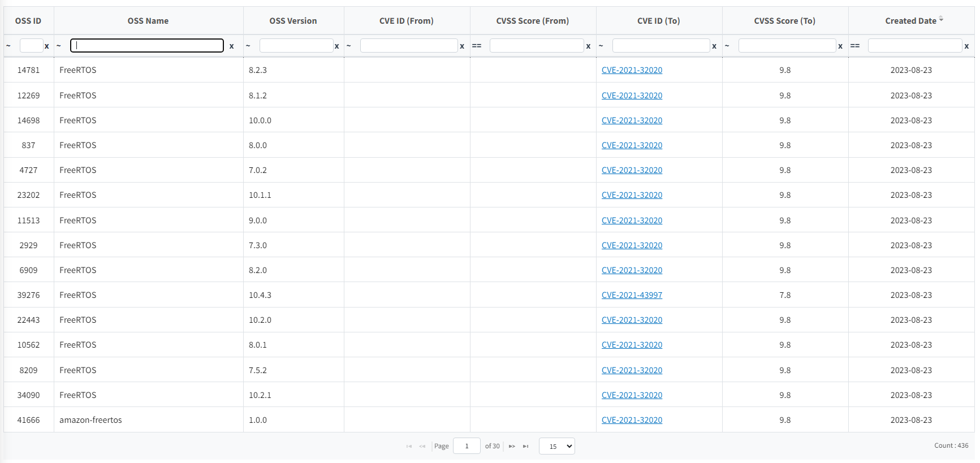The height and width of the screenshot is (463, 980).
Task: Open CVE-2021-32020 link for FreeRTOS 9.0.0
Action: [632, 220]
